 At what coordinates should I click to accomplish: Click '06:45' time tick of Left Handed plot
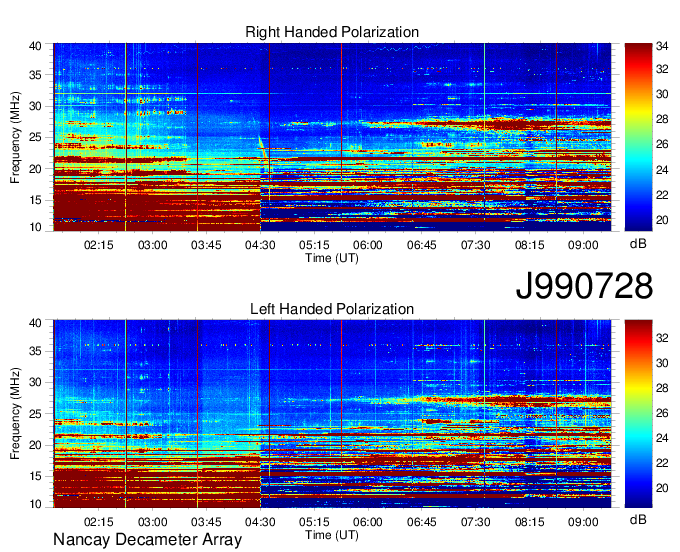tap(422, 522)
